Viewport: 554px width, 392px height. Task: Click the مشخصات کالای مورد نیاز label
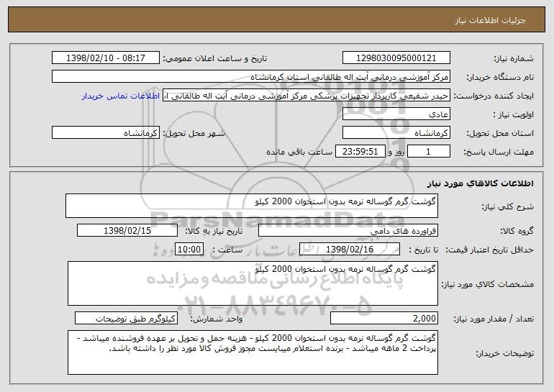tap(488, 284)
